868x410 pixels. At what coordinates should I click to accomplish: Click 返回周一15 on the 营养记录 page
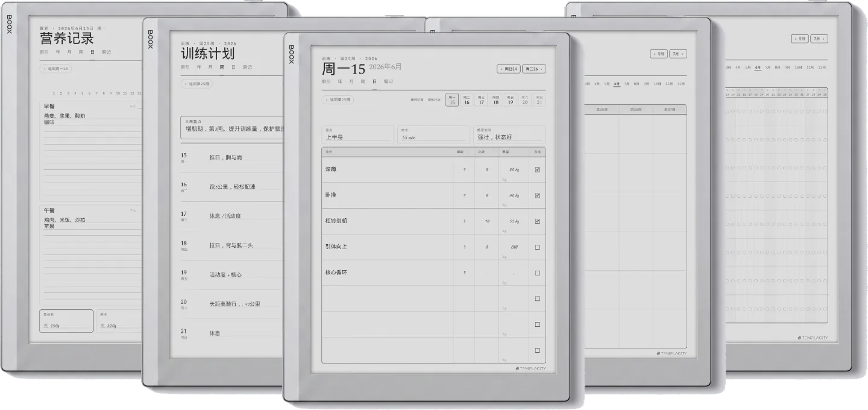click(x=55, y=69)
